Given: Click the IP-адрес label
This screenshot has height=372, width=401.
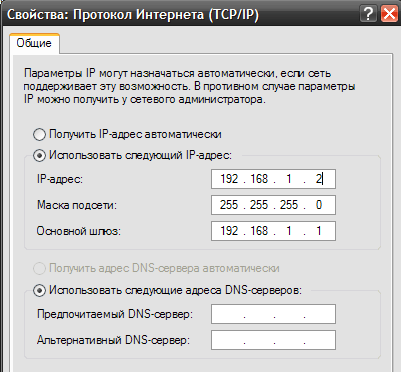Looking at the screenshot, I should [60, 179].
